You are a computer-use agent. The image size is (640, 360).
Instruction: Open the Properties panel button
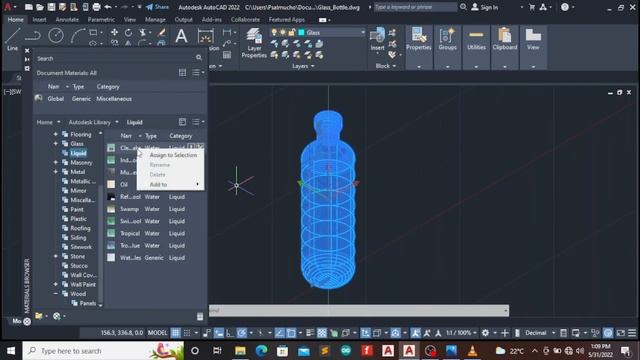(419, 39)
